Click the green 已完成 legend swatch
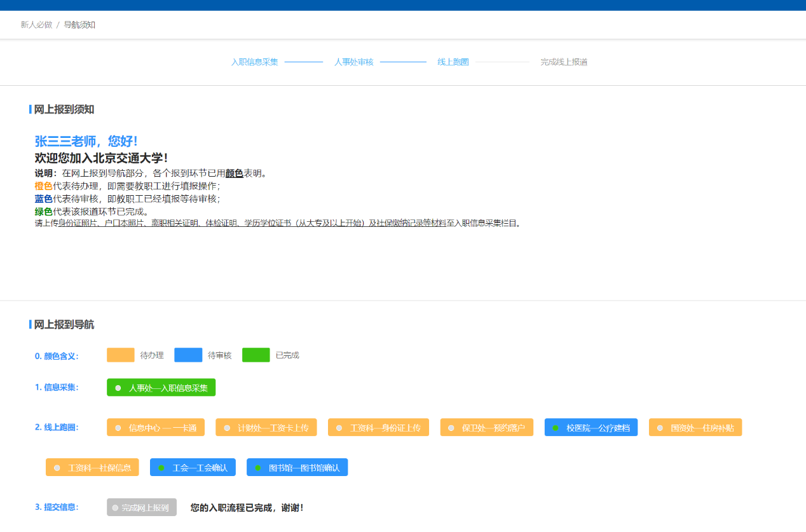The width and height of the screenshot is (806, 532). click(256, 355)
